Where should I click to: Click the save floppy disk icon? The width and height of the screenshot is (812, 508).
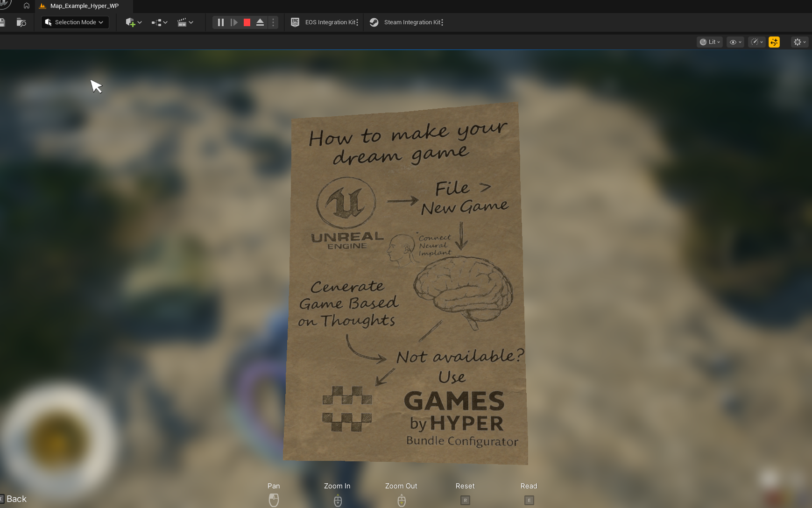coord(2,22)
